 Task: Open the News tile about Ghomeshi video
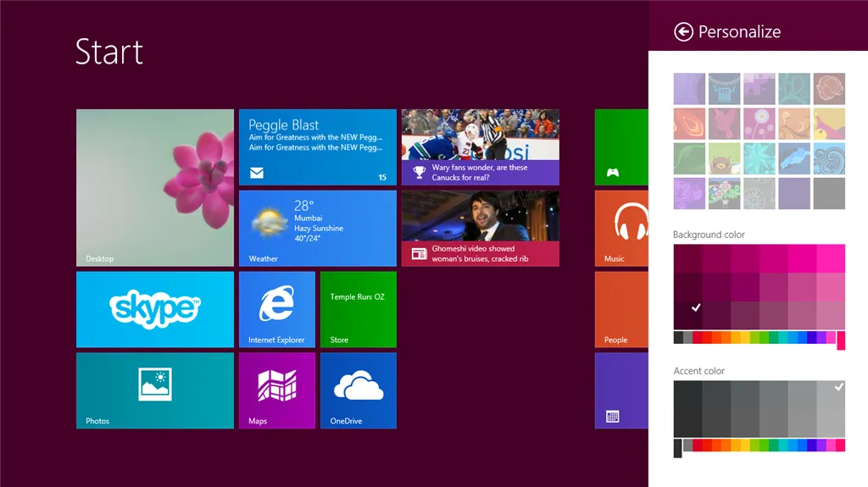coord(481,229)
